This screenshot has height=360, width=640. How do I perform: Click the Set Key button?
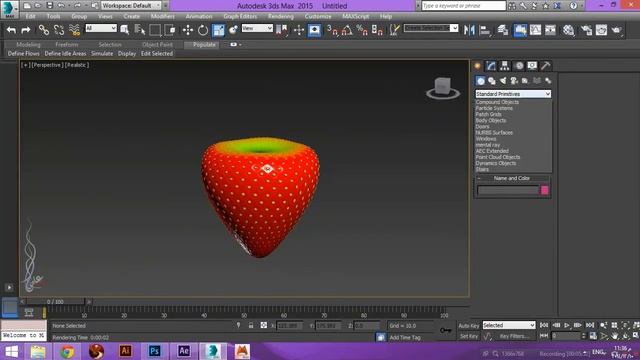point(469,336)
